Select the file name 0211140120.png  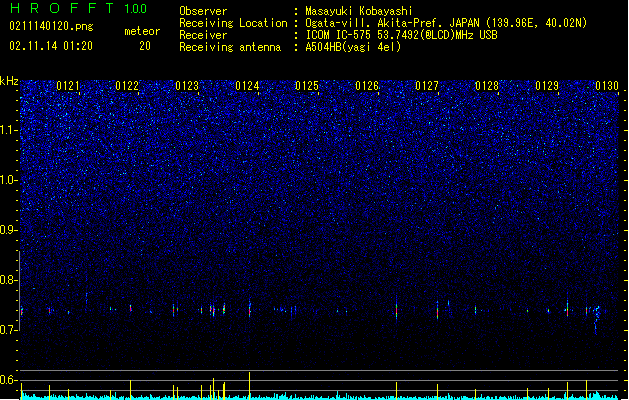(51, 26)
